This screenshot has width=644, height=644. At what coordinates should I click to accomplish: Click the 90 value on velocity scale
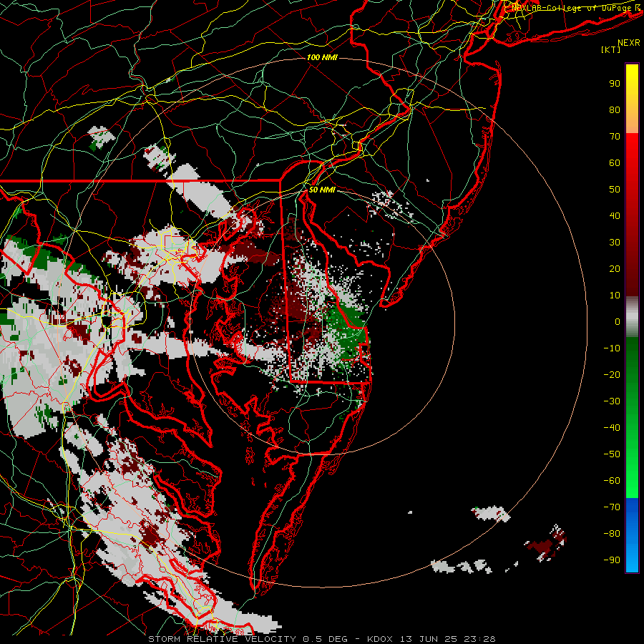[615, 84]
